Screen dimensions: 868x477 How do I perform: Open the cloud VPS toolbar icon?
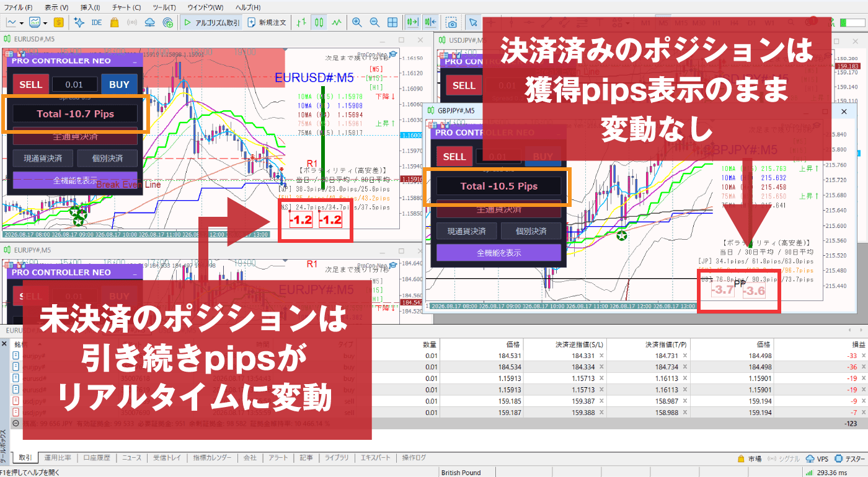pyautogui.click(x=149, y=22)
